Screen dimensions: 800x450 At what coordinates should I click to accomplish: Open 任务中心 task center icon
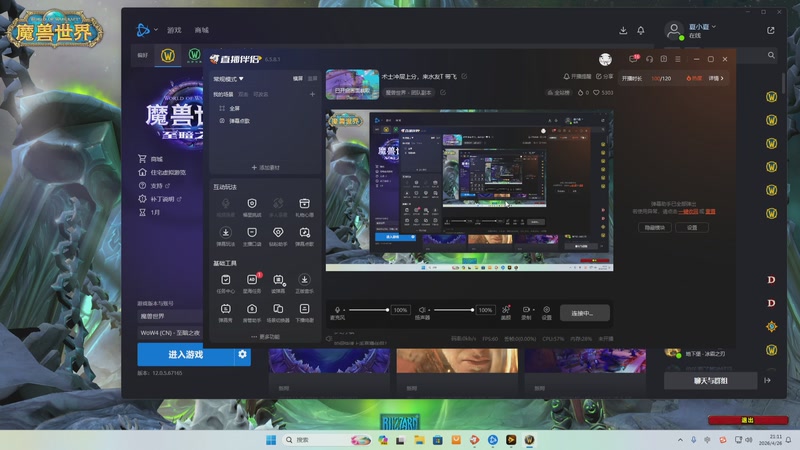click(x=226, y=280)
